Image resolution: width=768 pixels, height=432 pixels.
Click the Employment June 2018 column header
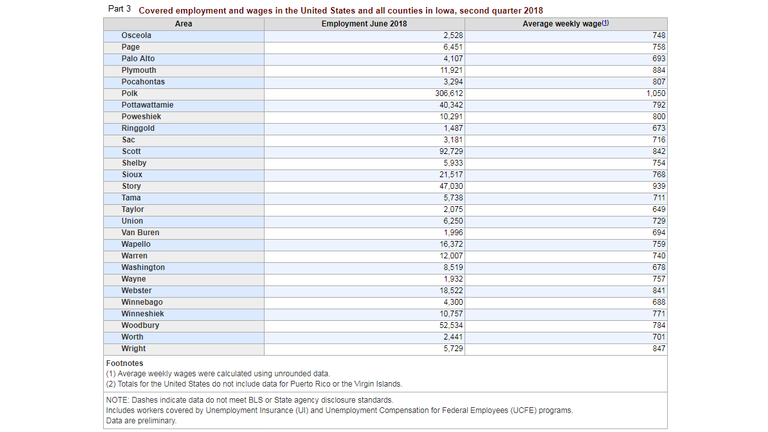(364, 23)
